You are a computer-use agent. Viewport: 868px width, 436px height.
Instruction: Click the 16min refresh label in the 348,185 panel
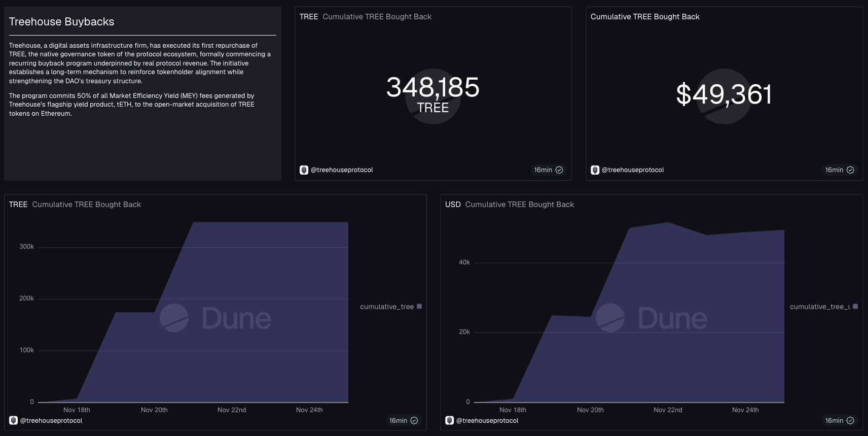pyautogui.click(x=543, y=170)
